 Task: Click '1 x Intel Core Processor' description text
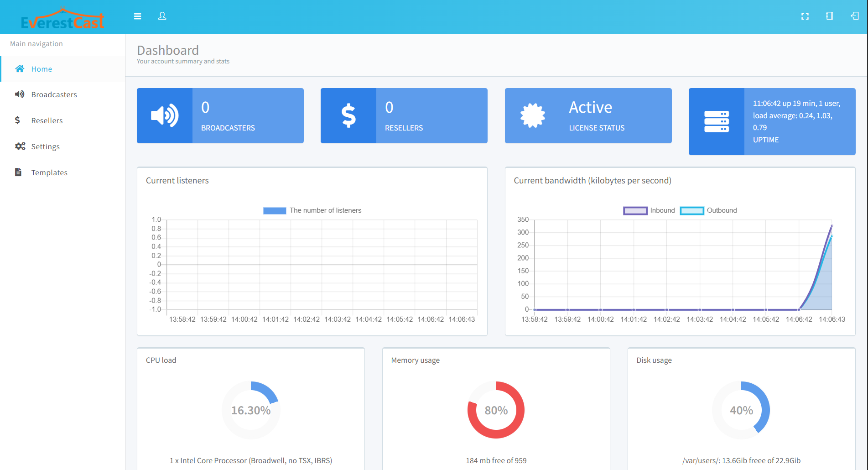pyautogui.click(x=251, y=460)
